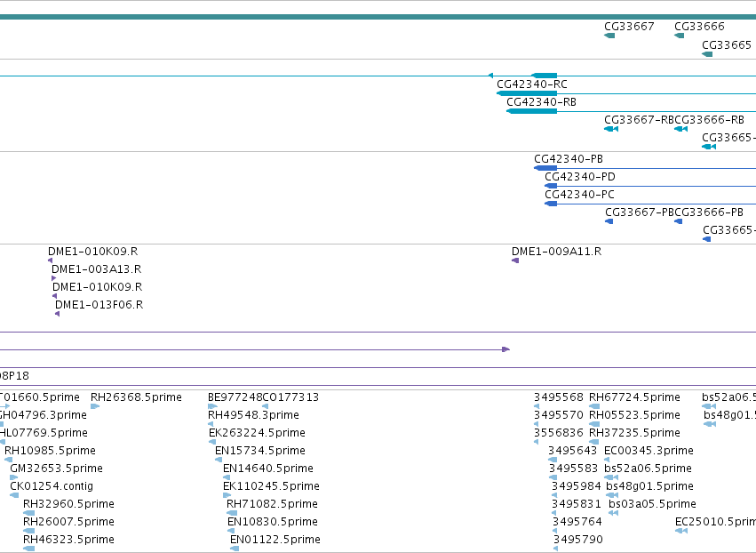Image resolution: width=756 pixels, height=553 pixels.
Task: Select the 3556836 feature label
Action: [x=558, y=433]
